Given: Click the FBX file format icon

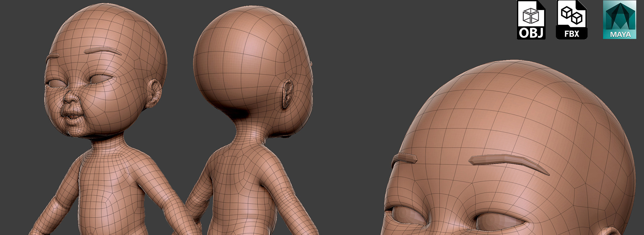Looking at the screenshot, I should coord(572,20).
